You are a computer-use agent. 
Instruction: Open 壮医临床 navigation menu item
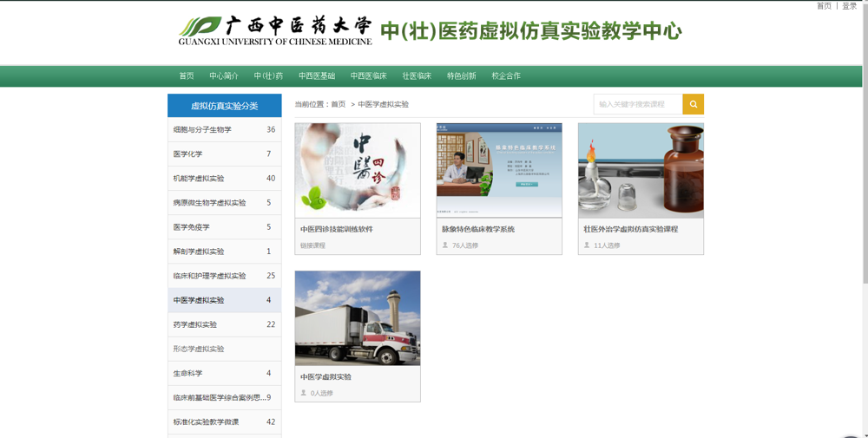[417, 76]
